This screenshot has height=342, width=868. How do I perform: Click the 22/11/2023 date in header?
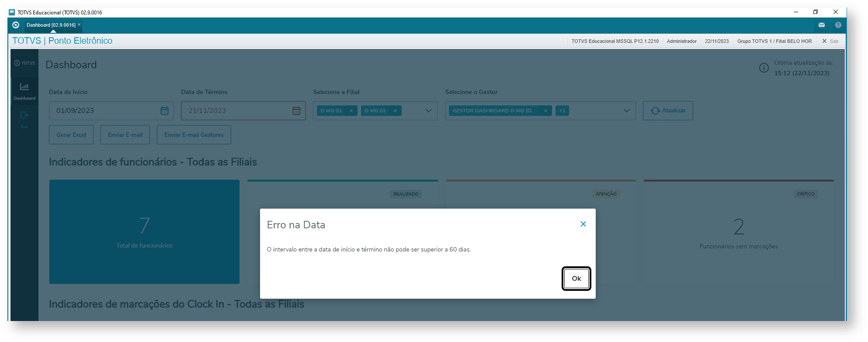[x=717, y=41]
